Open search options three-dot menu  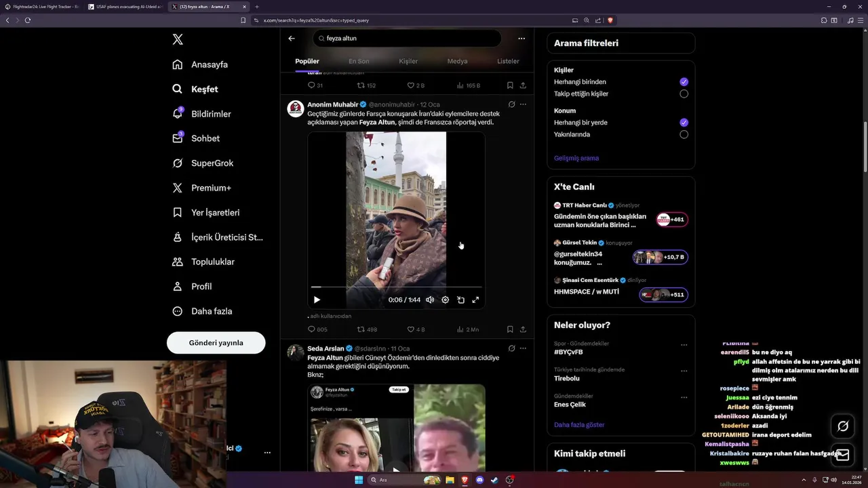(x=521, y=39)
